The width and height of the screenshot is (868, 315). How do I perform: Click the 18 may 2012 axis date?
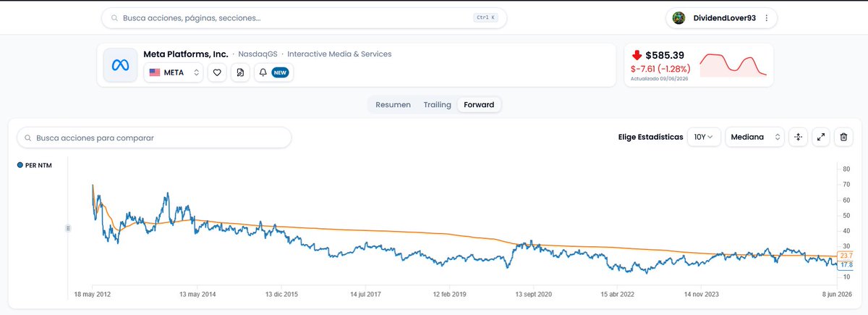click(x=93, y=295)
